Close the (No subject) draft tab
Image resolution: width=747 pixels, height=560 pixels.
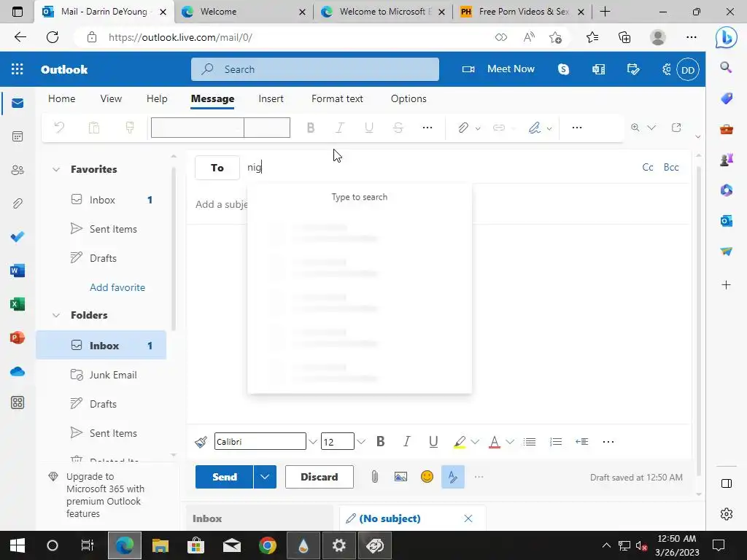point(468,518)
